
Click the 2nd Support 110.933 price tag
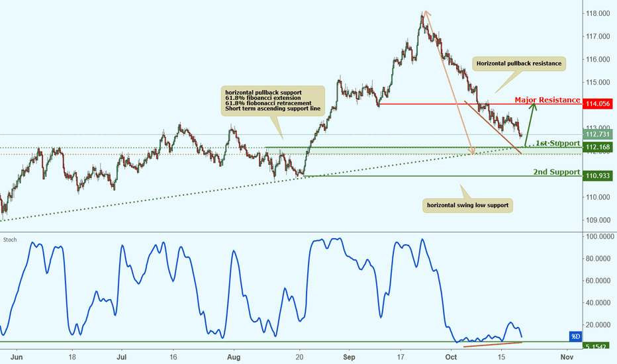(597, 175)
